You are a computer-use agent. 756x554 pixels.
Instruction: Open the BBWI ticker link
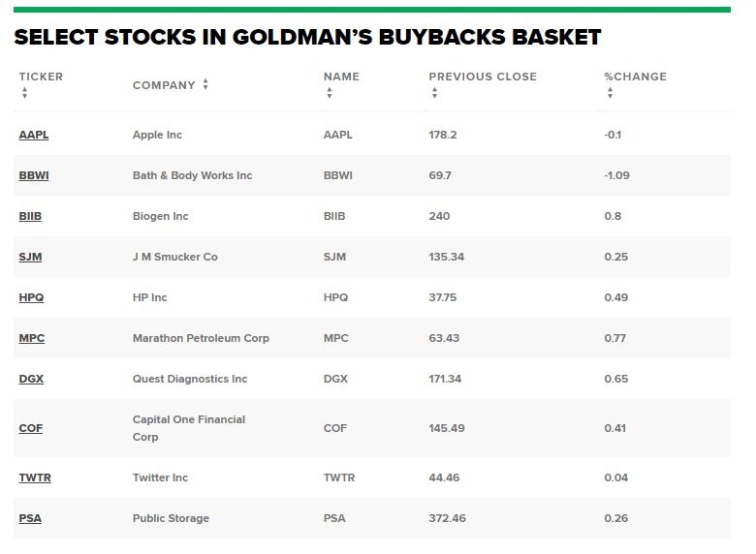(x=34, y=175)
